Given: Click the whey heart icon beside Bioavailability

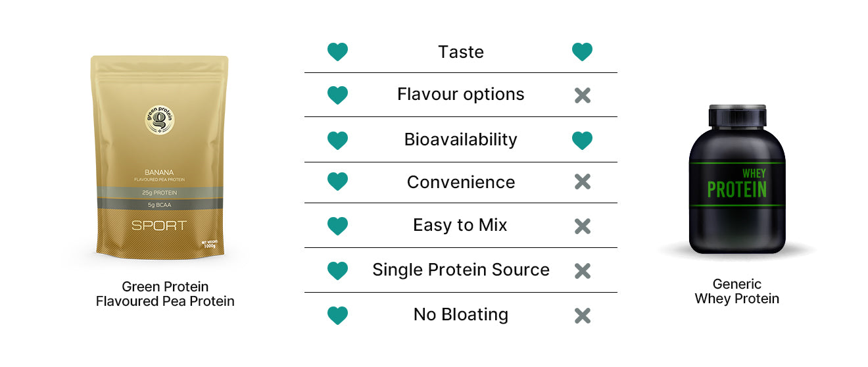Looking at the screenshot, I should click(x=582, y=140).
